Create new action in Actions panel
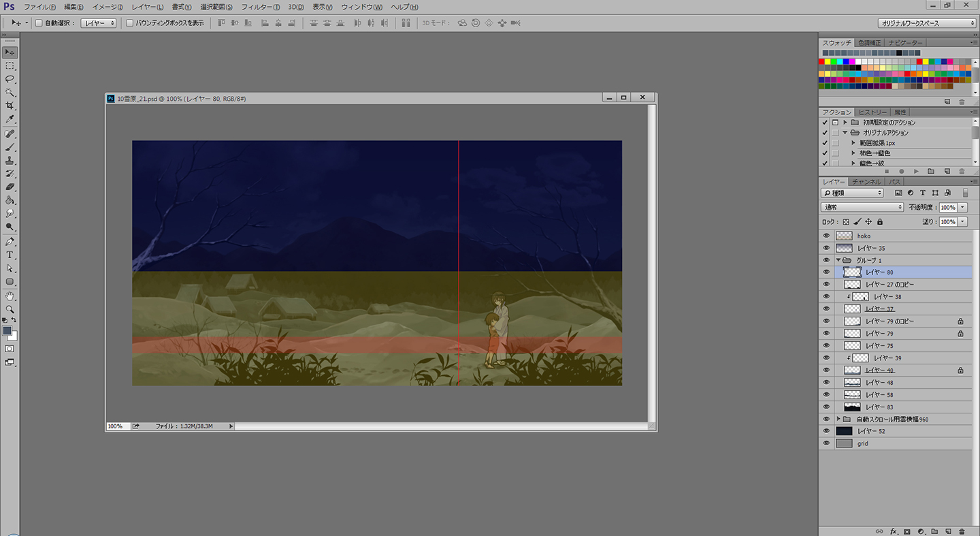 947,172
